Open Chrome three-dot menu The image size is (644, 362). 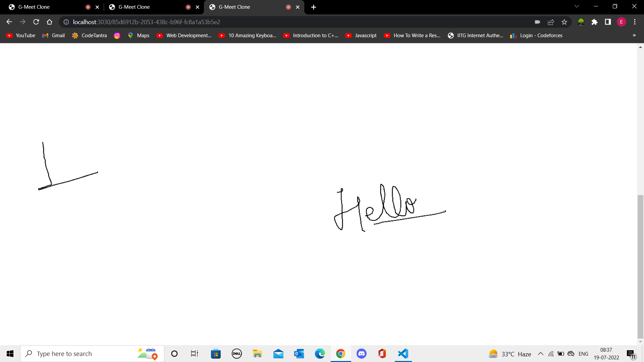pos(635,22)
